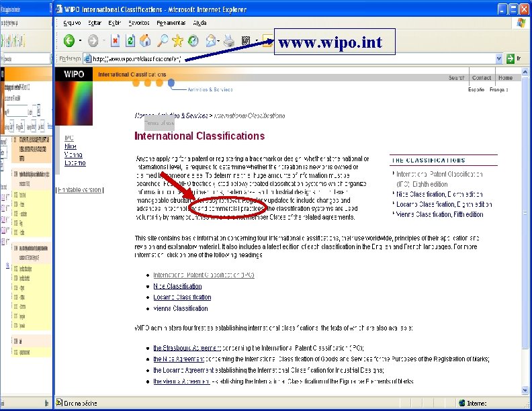Open the Vienna Agreement link
This screenshot has height=411, width=532.
pos(181,381)
